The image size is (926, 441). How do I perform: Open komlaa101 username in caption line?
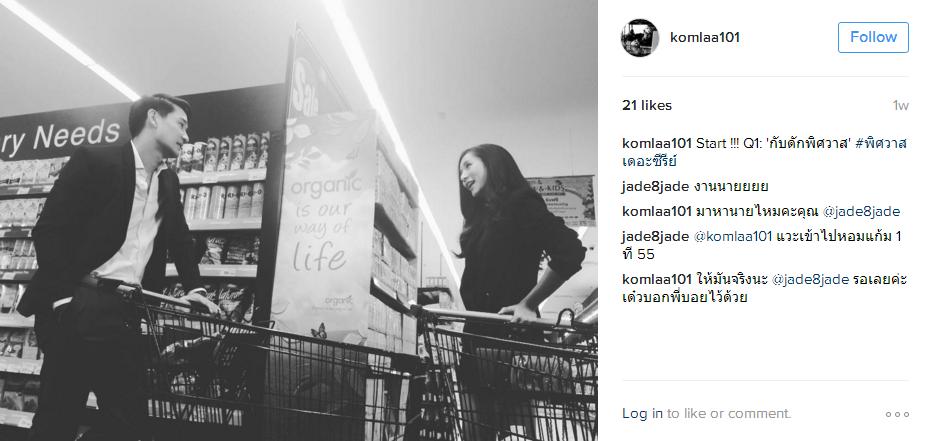pyautogui.click(x=656, y=143)
